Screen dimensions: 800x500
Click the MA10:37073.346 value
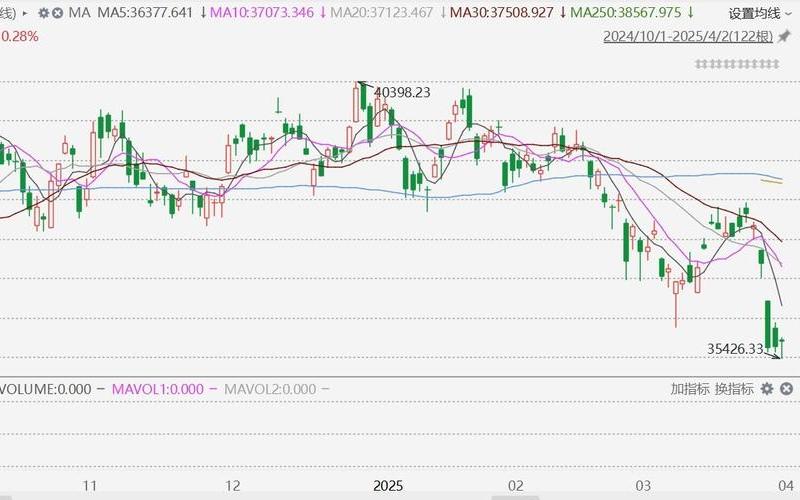262,13
